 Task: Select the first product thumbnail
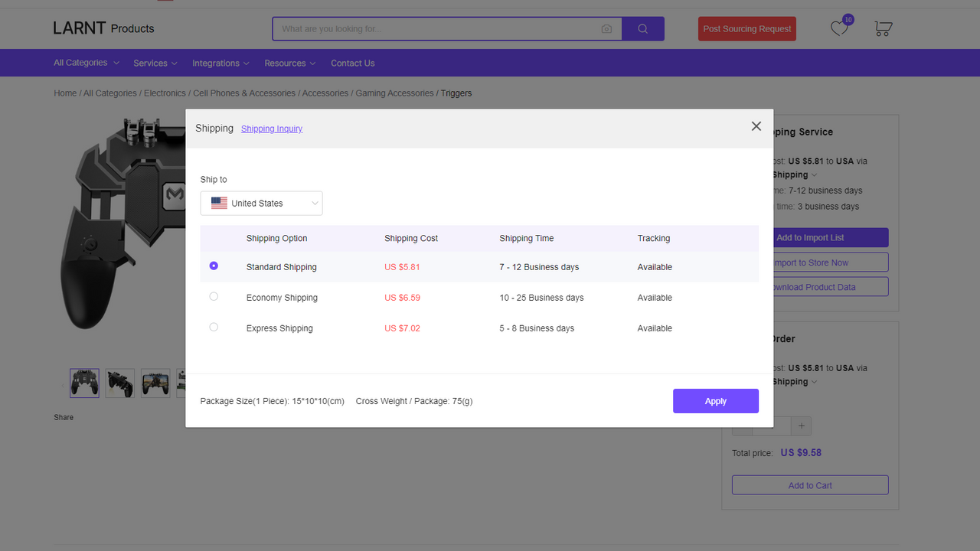[84, 383]
